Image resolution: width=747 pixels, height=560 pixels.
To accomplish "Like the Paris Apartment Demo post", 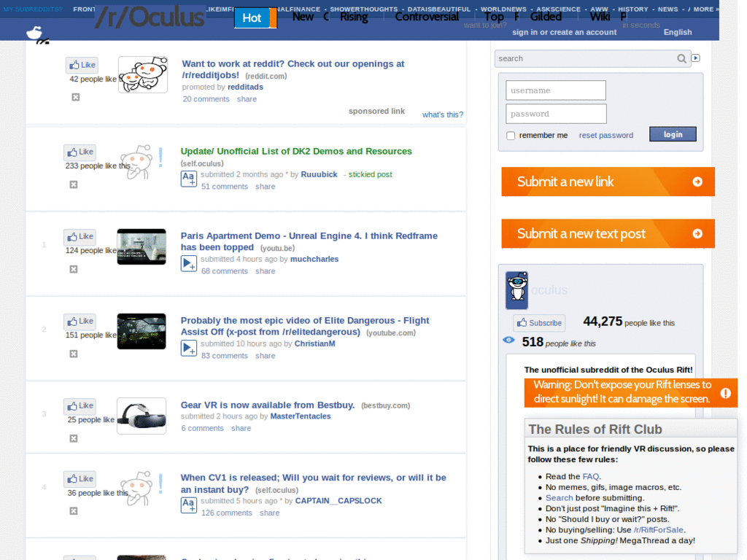I will 80,237.
